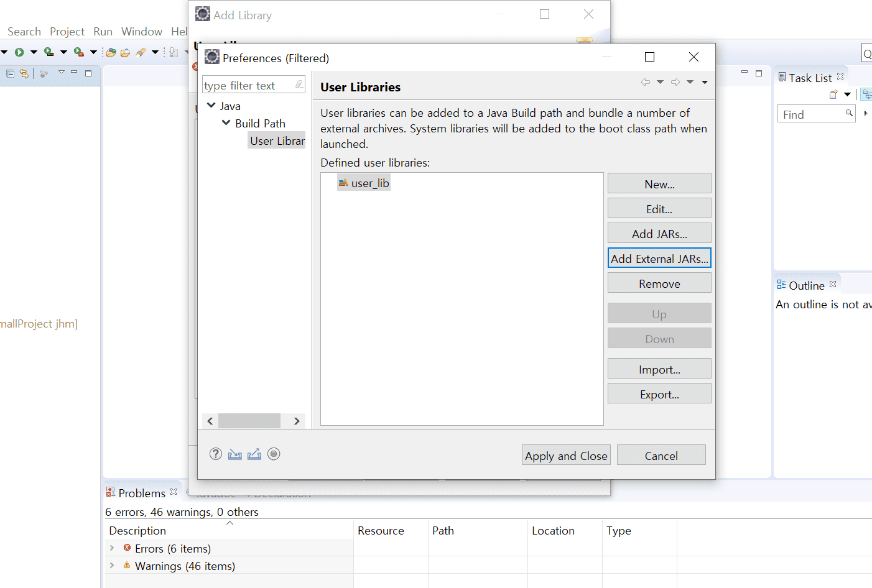
Task: Click the green Run toolbar icon
Action: click(19, 52)
